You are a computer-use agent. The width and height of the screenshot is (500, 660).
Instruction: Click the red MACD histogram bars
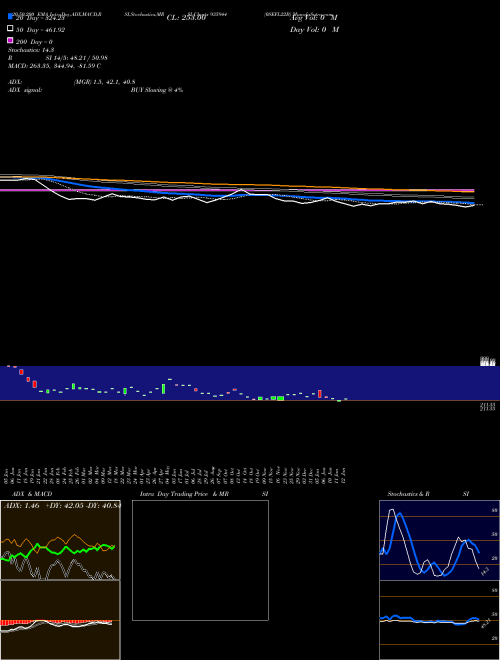(56, 623)
